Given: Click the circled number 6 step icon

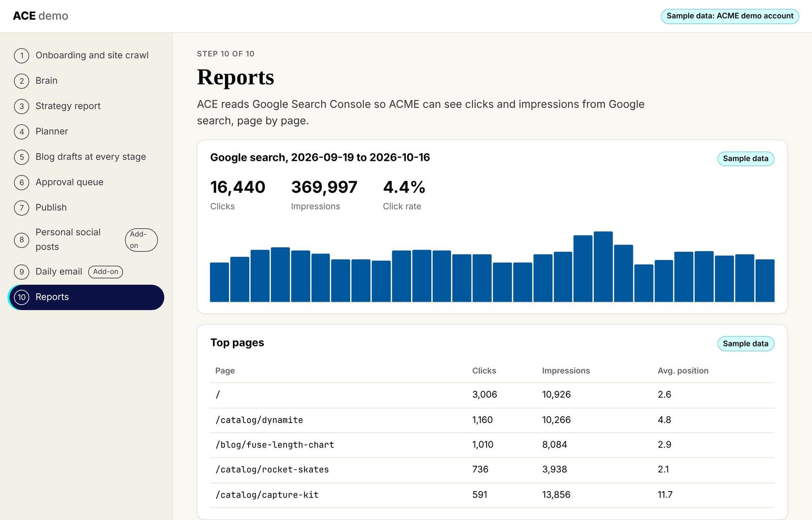Looking at the screenshot, I should point(21,182).
